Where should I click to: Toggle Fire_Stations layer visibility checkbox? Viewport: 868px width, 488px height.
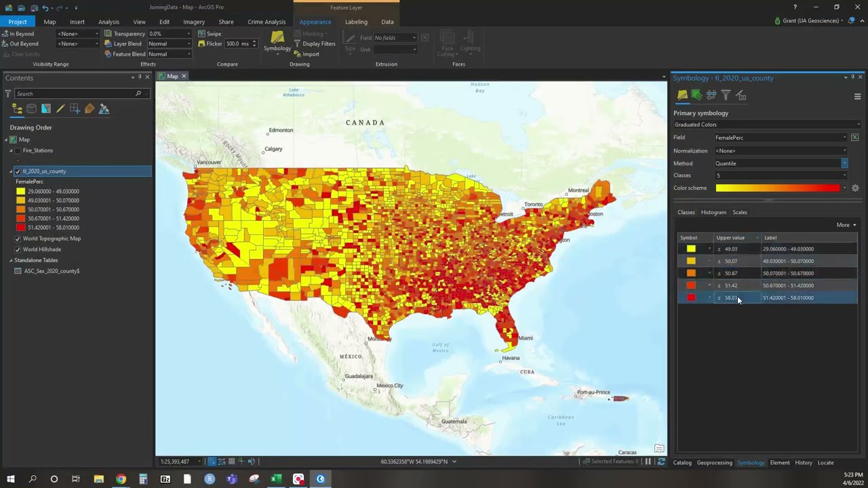18,150
